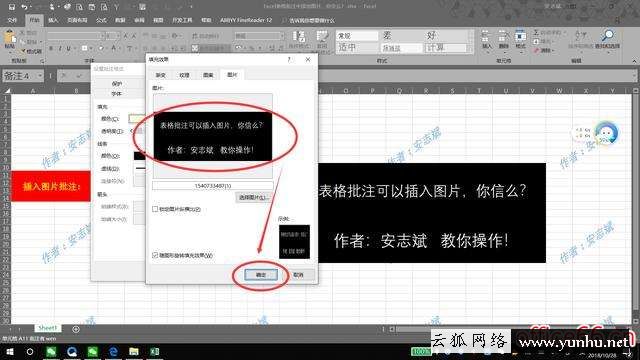This screenshot has width=640, height=360.
Task: Click the Save icon in quick access toolbar
Action: [x=12, y=7]
